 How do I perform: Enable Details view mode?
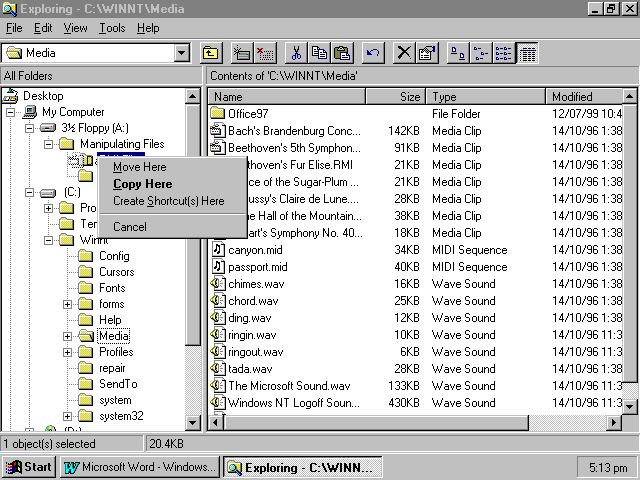526,53
